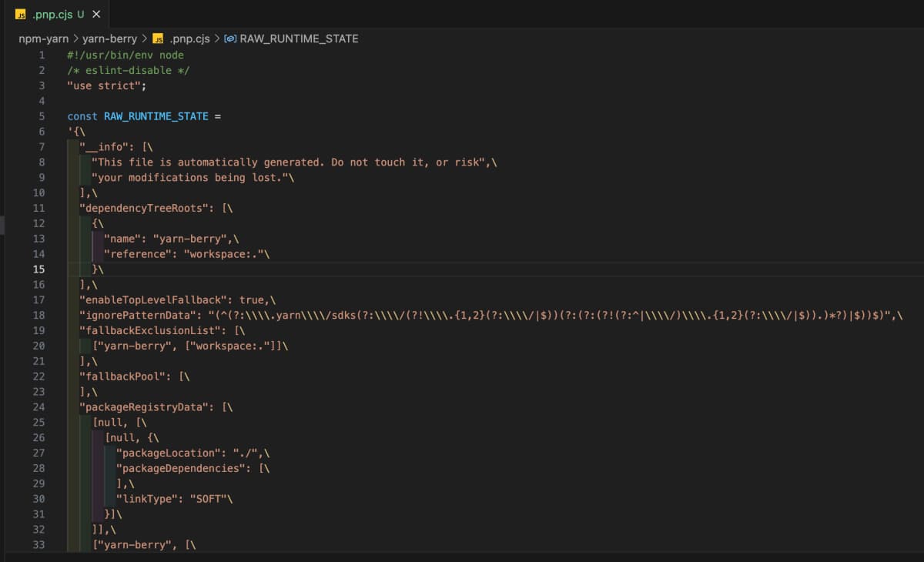Screen dimensions: 924x562
Task: Click the "/* eslint-disable */" comment
Action: click(129, 70)
